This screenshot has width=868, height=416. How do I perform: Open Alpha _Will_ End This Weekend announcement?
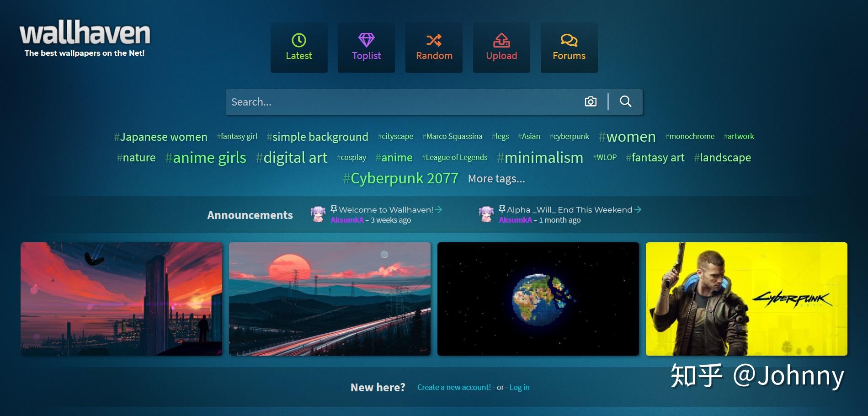(x=570, y=210)
